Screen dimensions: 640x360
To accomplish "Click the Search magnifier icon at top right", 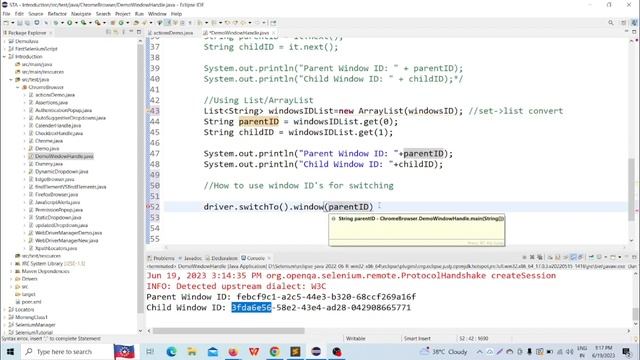I will coord(611,23).
